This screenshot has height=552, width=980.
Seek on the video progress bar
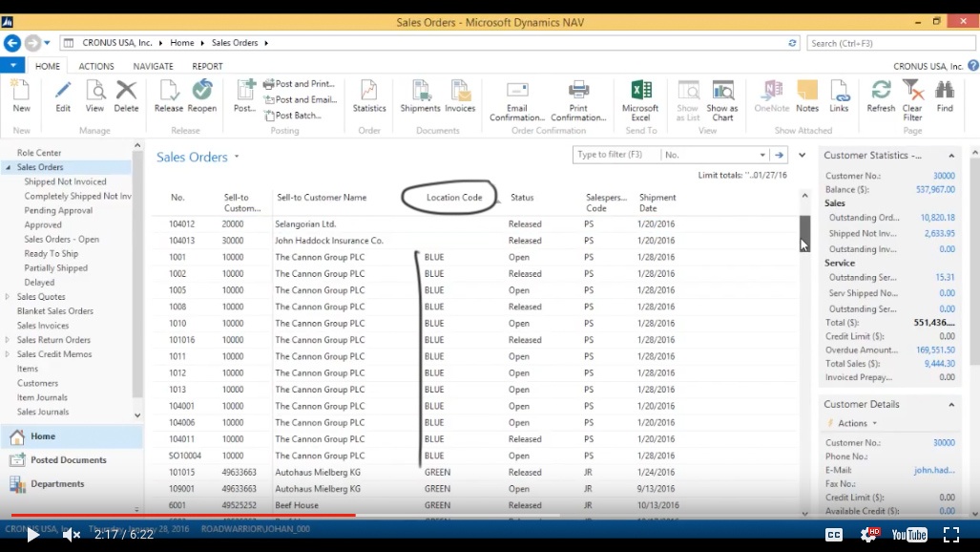click(x=490, y=515)
